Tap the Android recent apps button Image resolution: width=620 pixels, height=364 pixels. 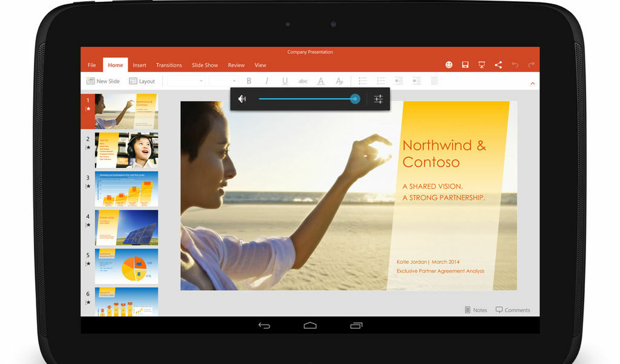coord(356,325)
